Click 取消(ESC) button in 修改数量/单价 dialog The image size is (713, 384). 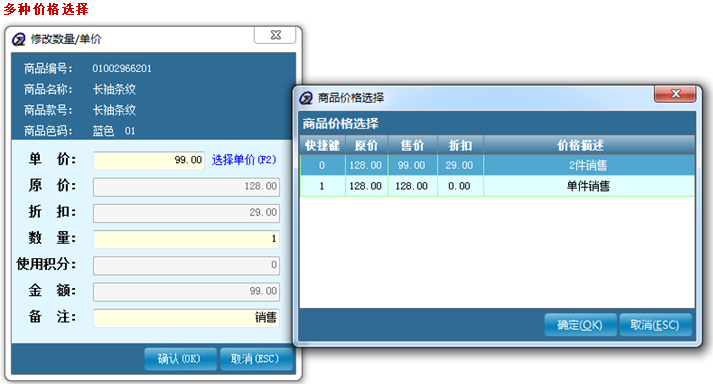[255, 359]
